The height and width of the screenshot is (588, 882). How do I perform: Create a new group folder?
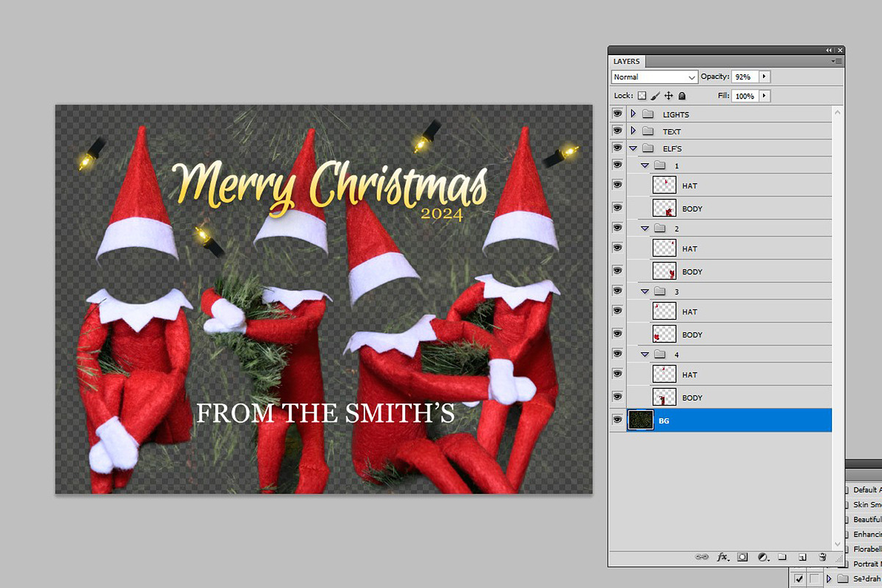tap(782, 557)
